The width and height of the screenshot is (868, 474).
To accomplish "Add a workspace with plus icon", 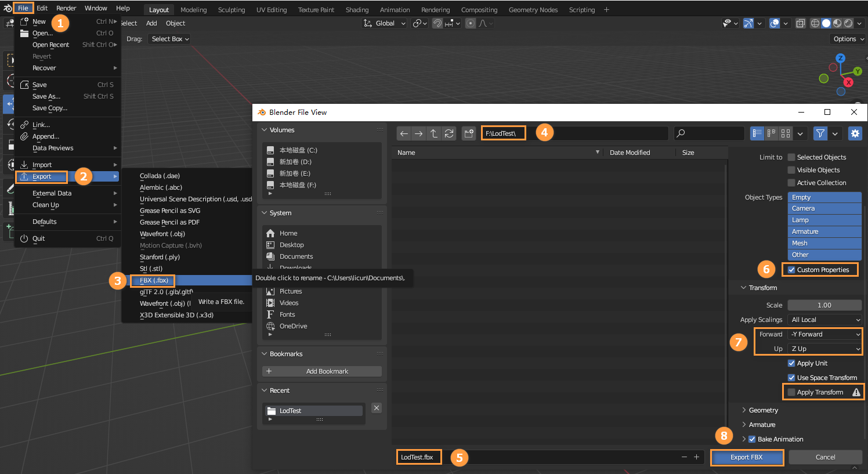I will point(606,9).
